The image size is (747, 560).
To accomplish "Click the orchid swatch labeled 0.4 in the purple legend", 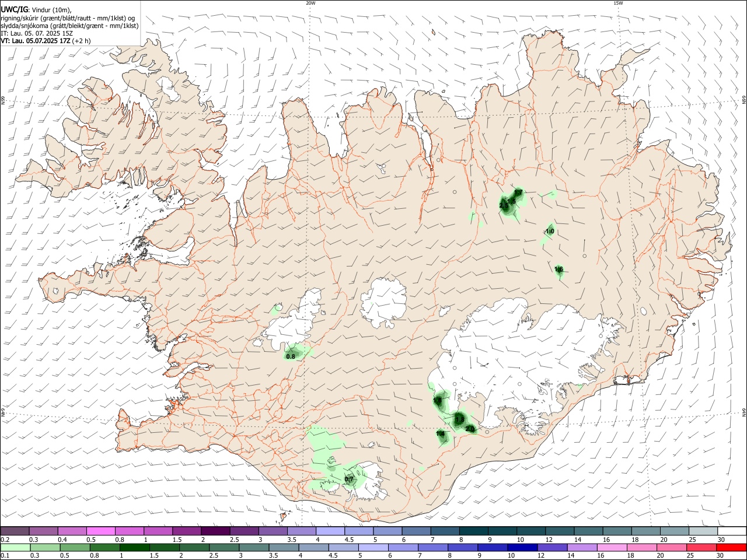I will [72, 531].
